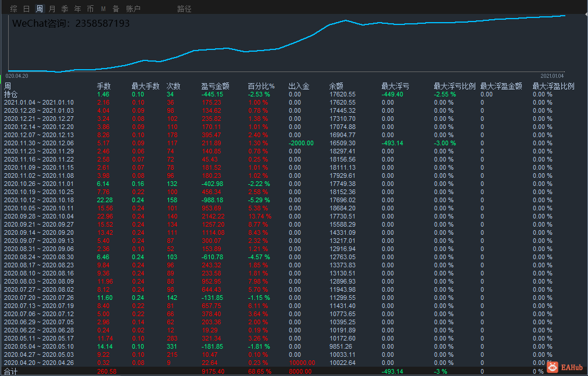Select the 持仓 open positions row
The image size is (588, 376).
pos(294,94)
